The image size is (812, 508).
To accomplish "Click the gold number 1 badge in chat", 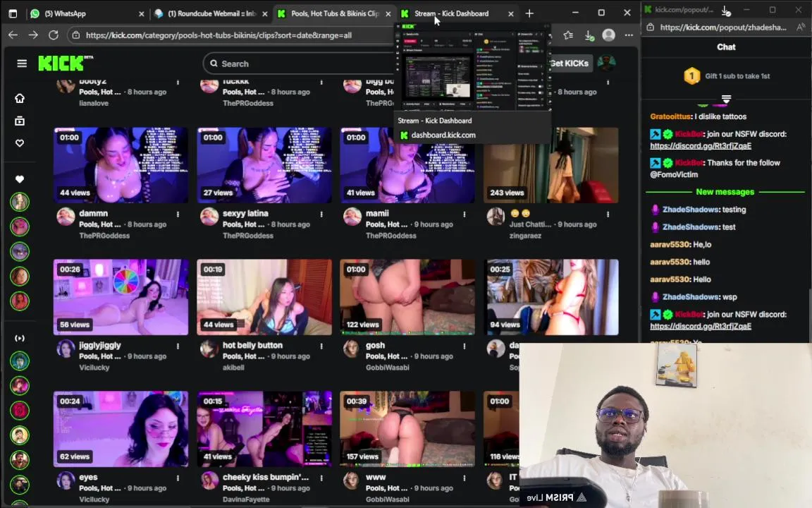I will tap(692, 75).
